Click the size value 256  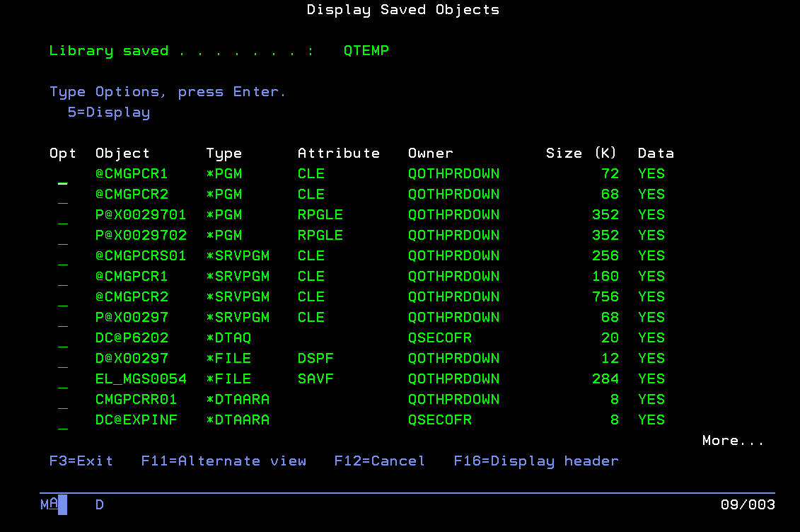coord(605,255)
